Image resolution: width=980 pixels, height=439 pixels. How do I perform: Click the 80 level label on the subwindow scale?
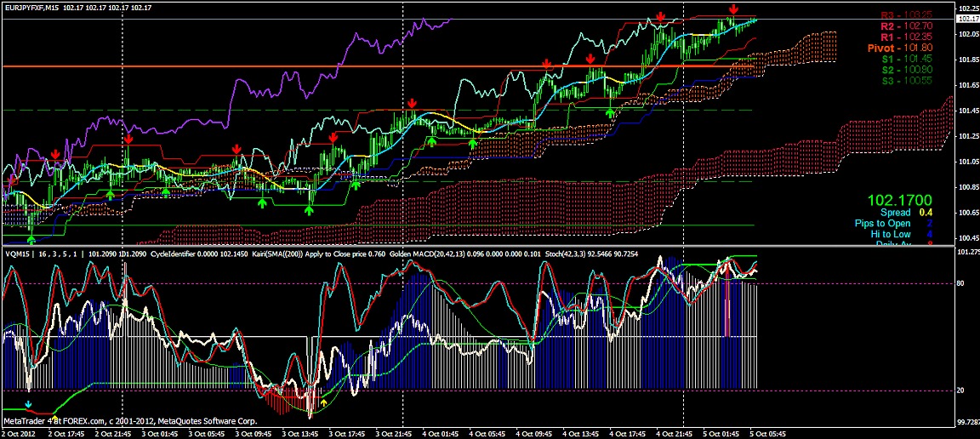point(960,283)
